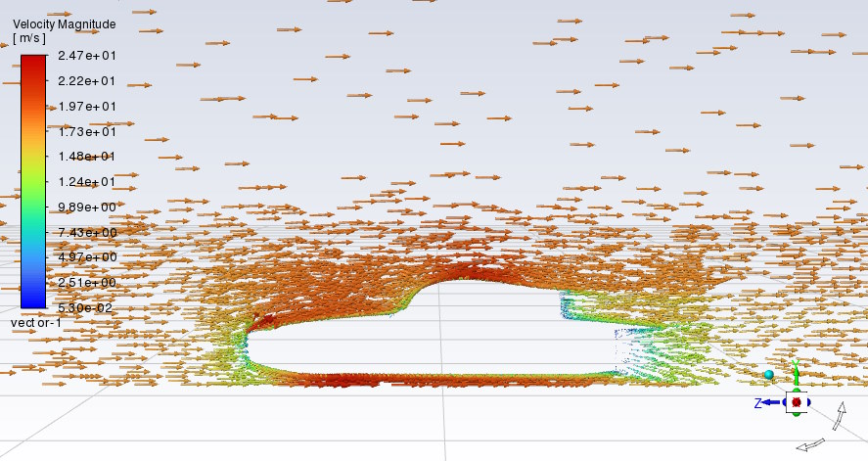This screenshot has width=868, height=461.
Task: Click the 1.97e+01 legend value
Action: click(x=88, y=107)
